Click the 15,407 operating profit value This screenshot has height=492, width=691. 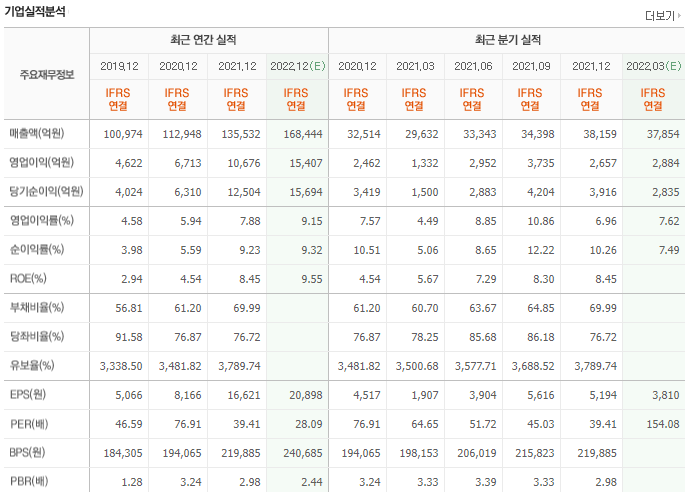pyautogui.click(x=306, y=163)
